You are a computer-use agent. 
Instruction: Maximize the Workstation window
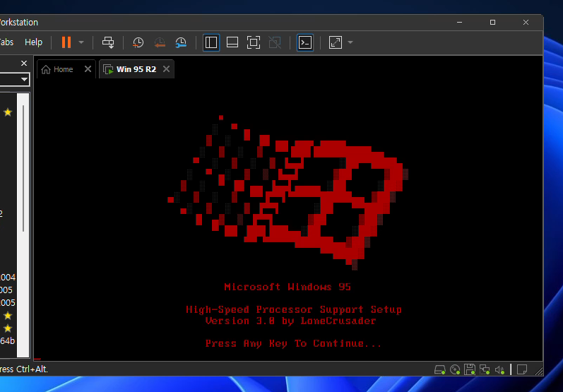coord(492,23)
